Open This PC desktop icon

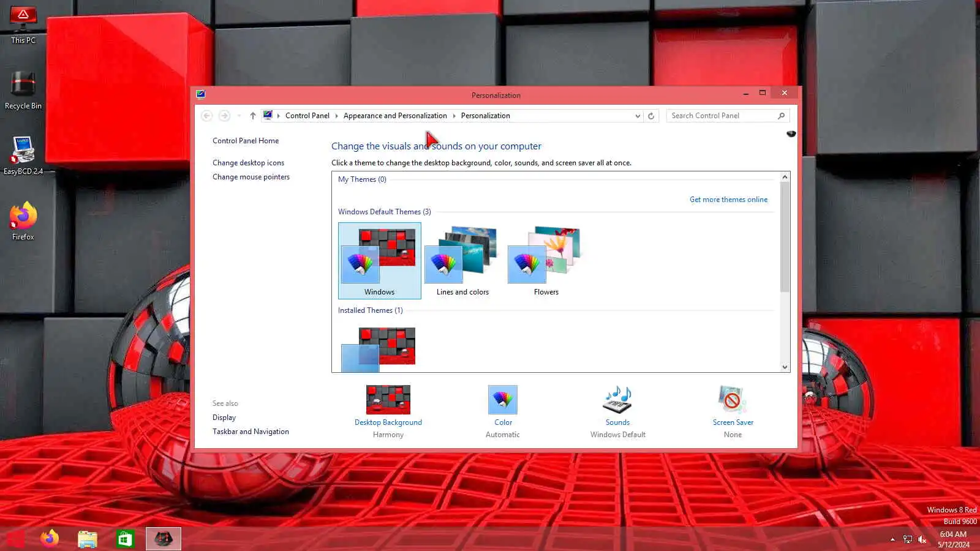[23, 26]
